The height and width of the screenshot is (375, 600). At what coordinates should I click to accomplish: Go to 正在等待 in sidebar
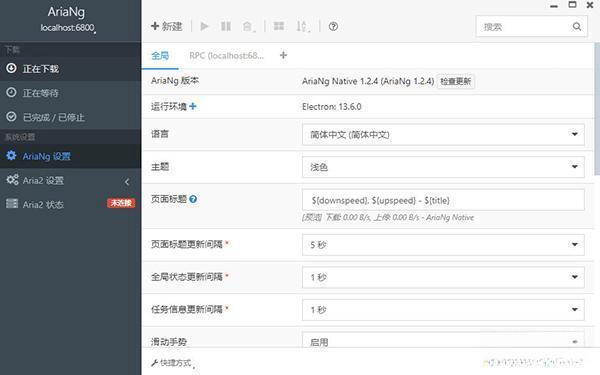pyautogui.click(x=70, y=93)
